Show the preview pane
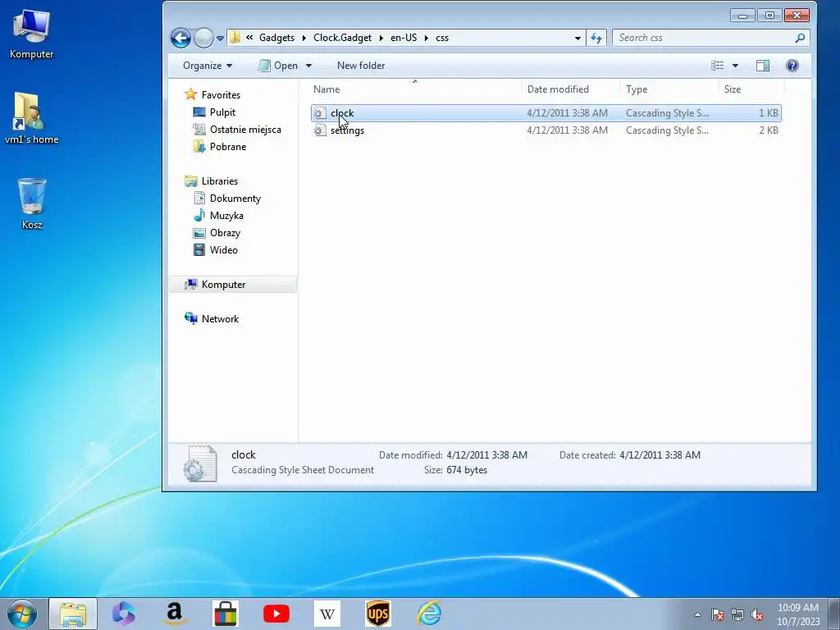Viewport: 840px width, 630px height. 762,66
